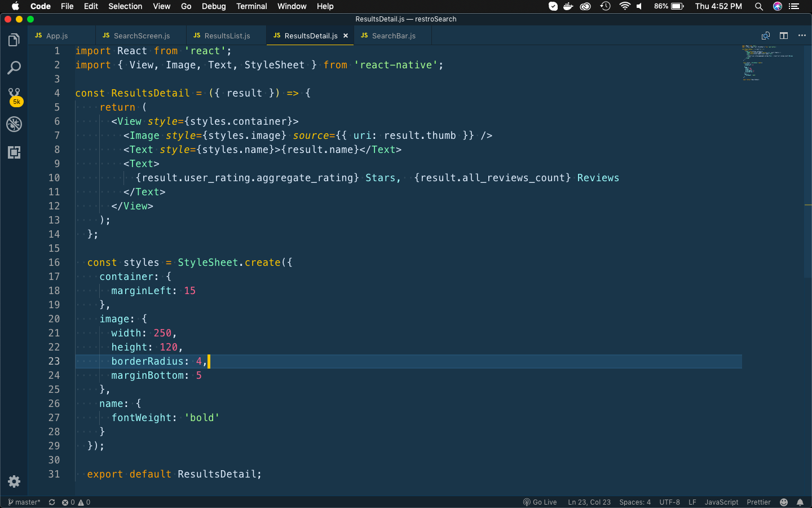Open the Edit menu
The height and width of the screenshot is (508, 812).
click(91, 6)
